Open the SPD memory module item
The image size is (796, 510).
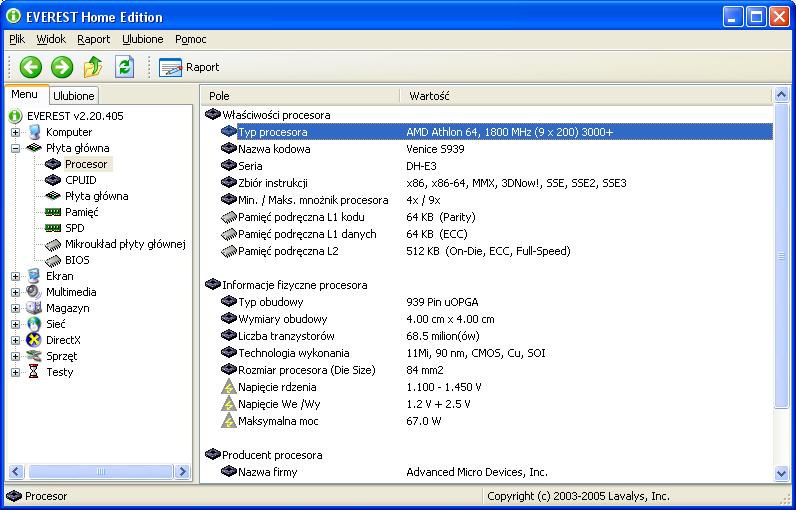pos(74,228)
